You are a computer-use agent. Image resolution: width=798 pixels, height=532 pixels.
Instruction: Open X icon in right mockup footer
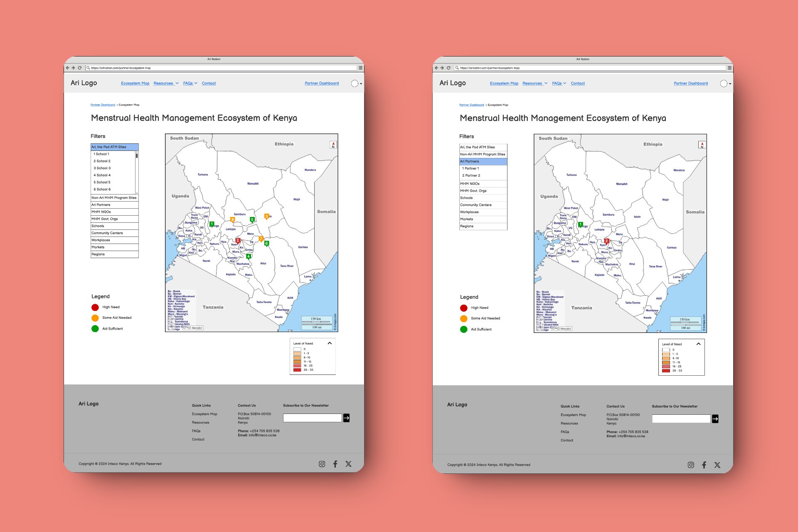[x=717, y=465]
